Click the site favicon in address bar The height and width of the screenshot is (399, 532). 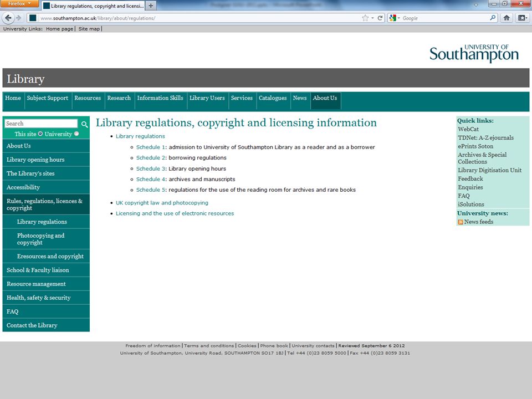point(33,18)
